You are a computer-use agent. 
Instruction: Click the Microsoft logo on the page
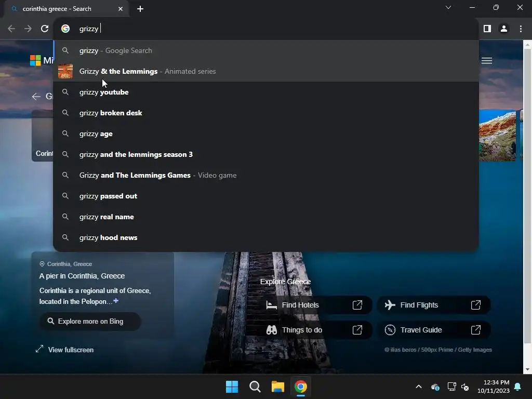(35, 60)
